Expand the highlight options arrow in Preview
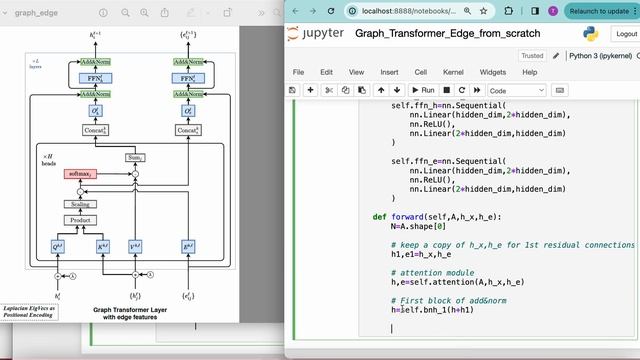640x360 pixels. 207,13
